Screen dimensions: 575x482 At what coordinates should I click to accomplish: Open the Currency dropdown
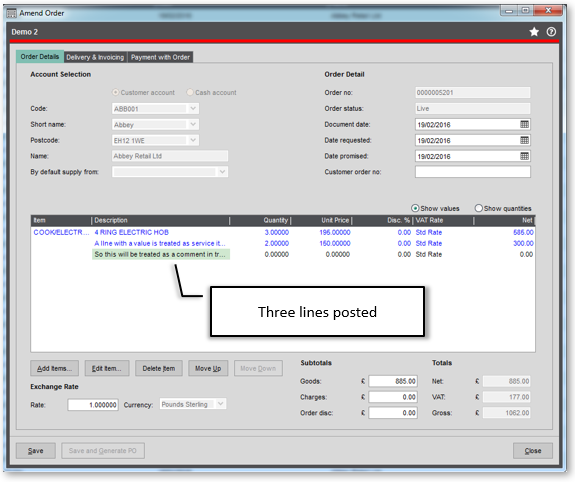click(220, 404)
